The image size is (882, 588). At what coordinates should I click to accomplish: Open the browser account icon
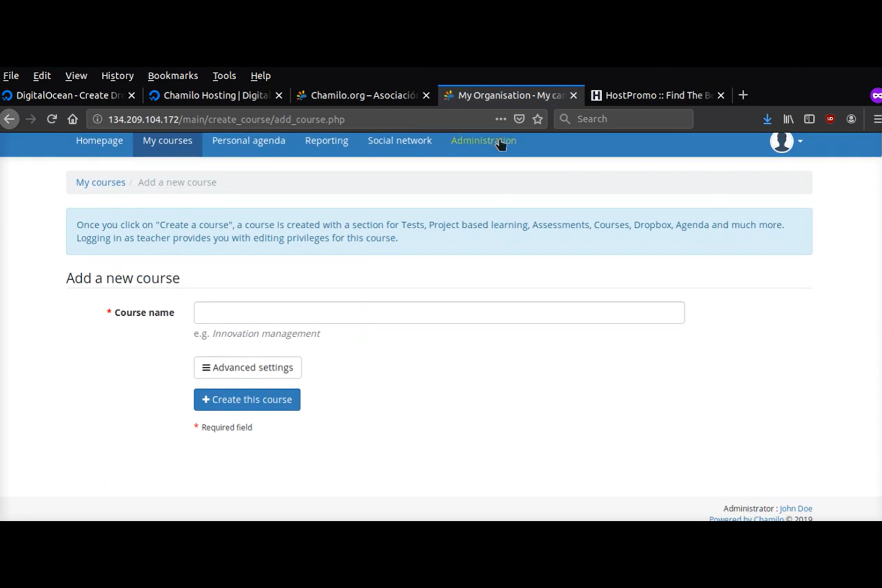pos(851,119)
